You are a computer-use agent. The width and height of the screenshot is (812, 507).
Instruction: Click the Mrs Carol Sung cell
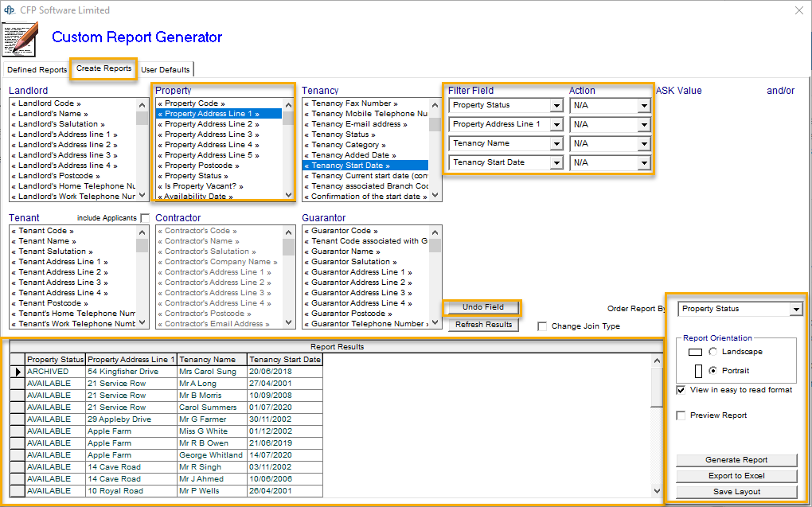pyautogui.click(x=213, y=372)
